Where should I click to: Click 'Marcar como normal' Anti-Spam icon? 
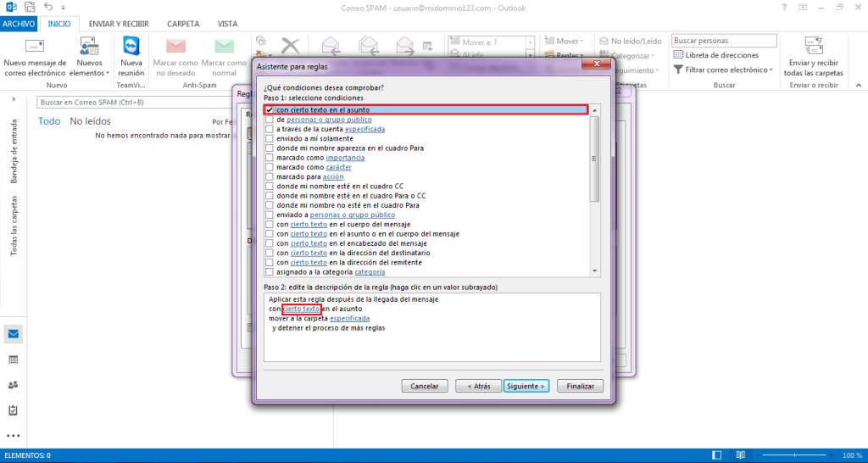(224, 46)
